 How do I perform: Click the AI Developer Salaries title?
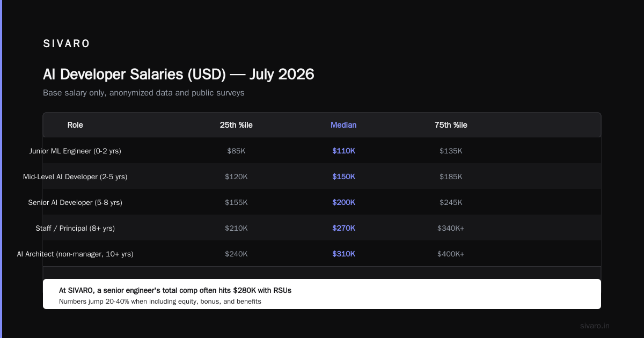pos(179,74)
